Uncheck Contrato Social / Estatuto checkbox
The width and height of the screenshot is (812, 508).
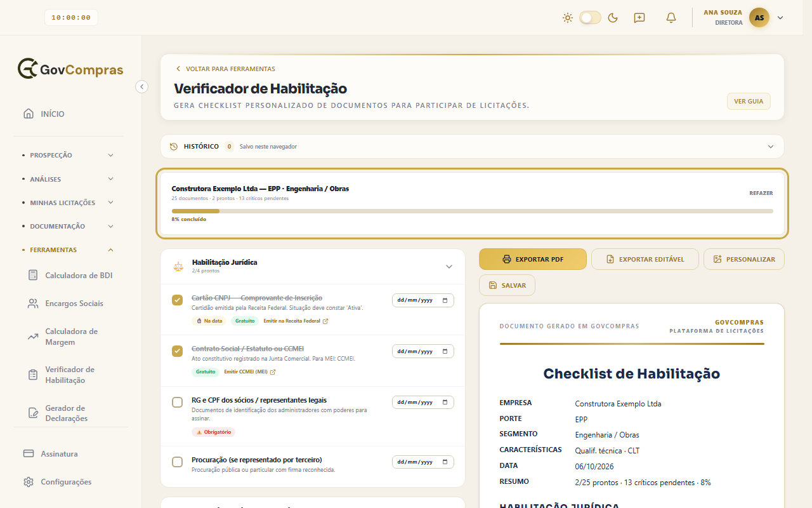click(178, 351)
